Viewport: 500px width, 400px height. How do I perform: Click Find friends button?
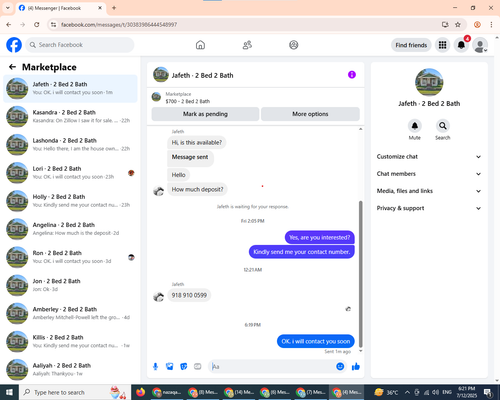pos(411,45)
